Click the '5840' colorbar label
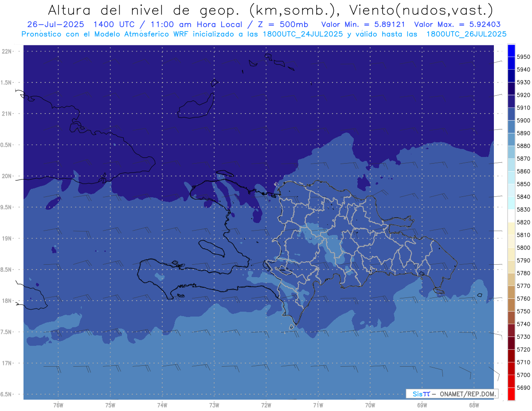Image resolution: width=532 pixels, height=411 pixels. click(x=523, y=196)
